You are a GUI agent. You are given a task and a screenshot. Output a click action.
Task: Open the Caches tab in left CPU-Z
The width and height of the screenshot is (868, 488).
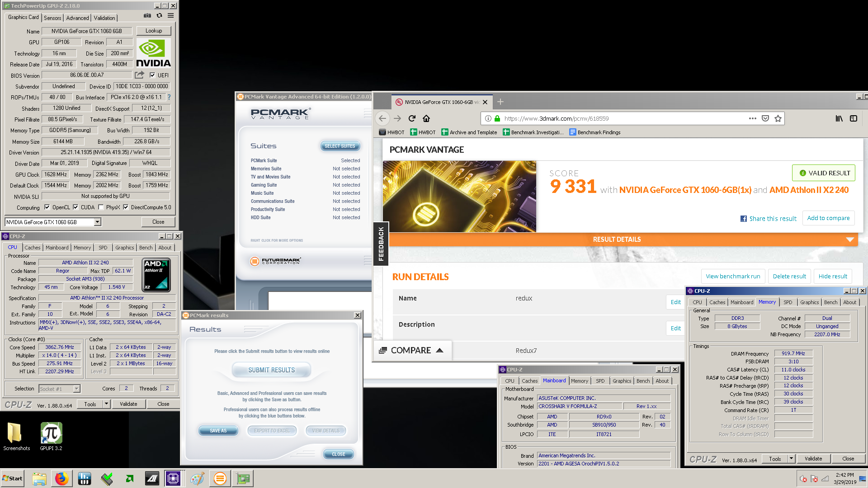tap(32, 248)
